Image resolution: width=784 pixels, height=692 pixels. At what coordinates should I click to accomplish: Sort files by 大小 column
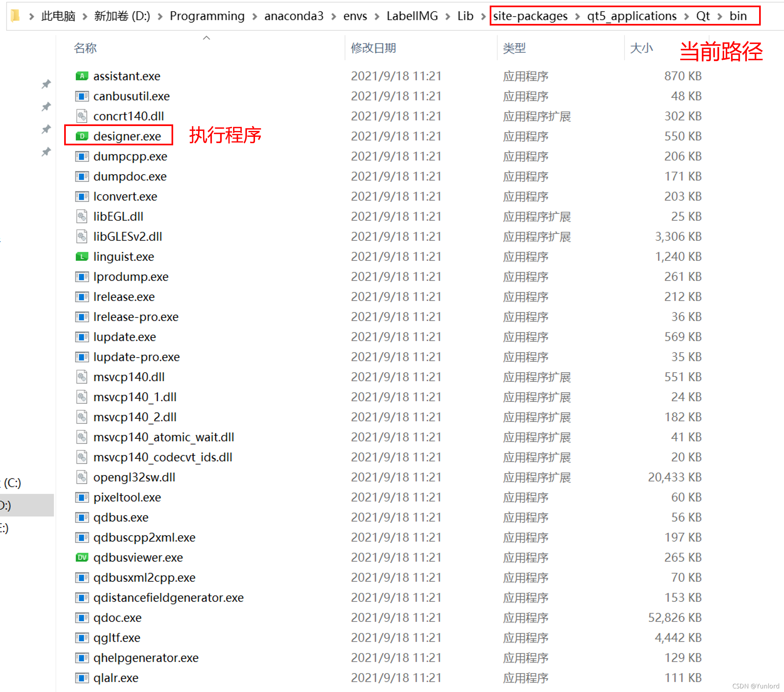click(x=641, y=48)
